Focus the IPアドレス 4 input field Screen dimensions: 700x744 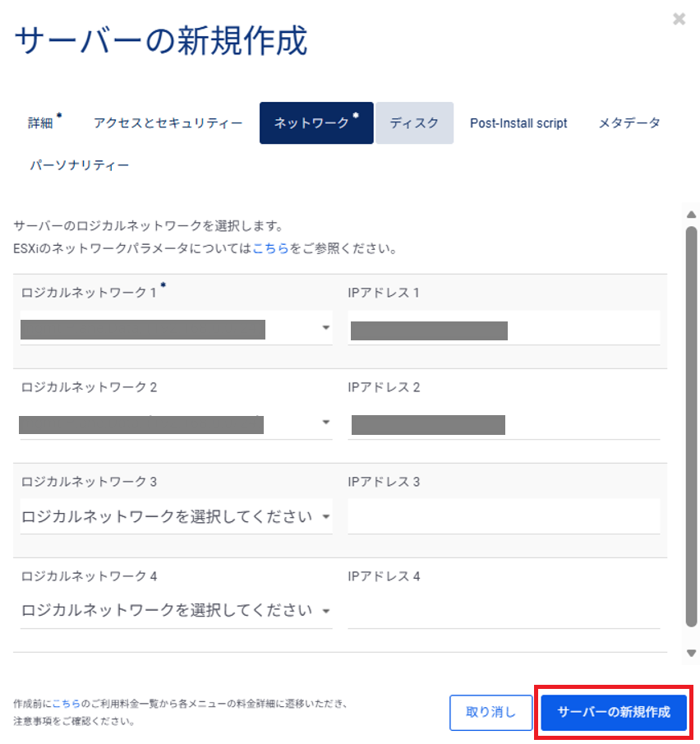pos(504,611)
